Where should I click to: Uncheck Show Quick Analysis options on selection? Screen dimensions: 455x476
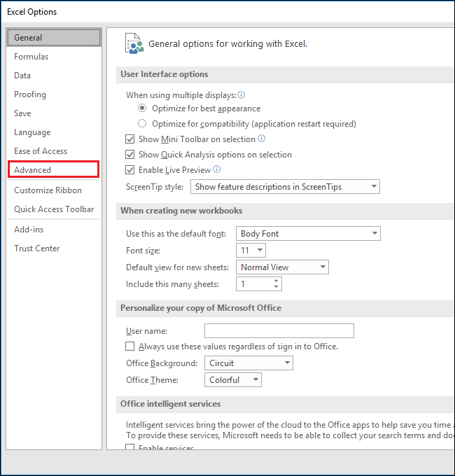130,155
